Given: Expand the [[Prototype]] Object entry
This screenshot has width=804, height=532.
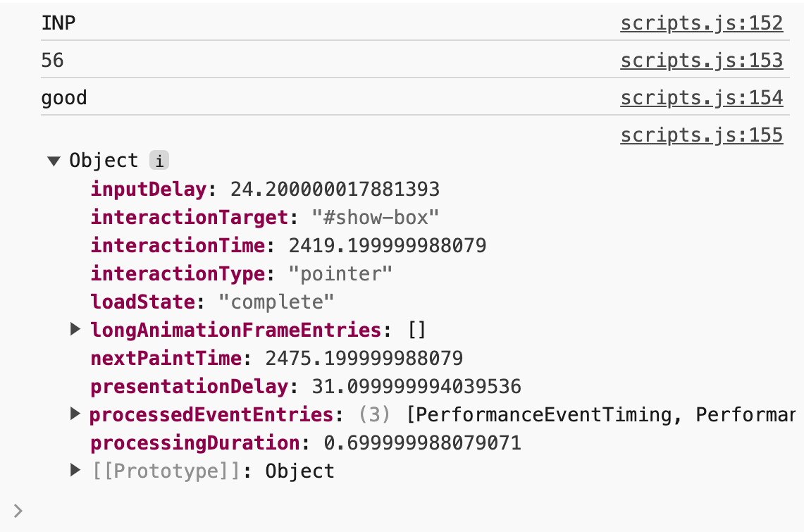Looking at the screenshot, I should (x=75, y=471).
